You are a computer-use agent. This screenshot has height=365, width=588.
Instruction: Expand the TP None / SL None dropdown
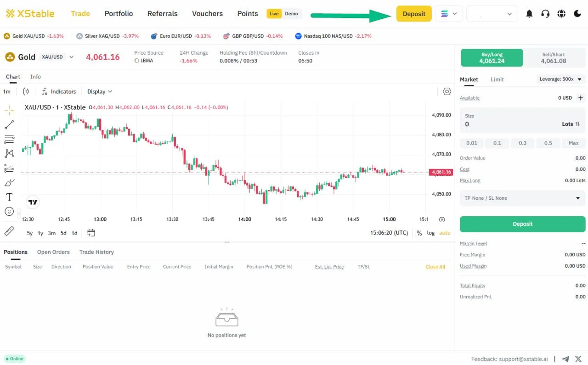click(522, 198)
